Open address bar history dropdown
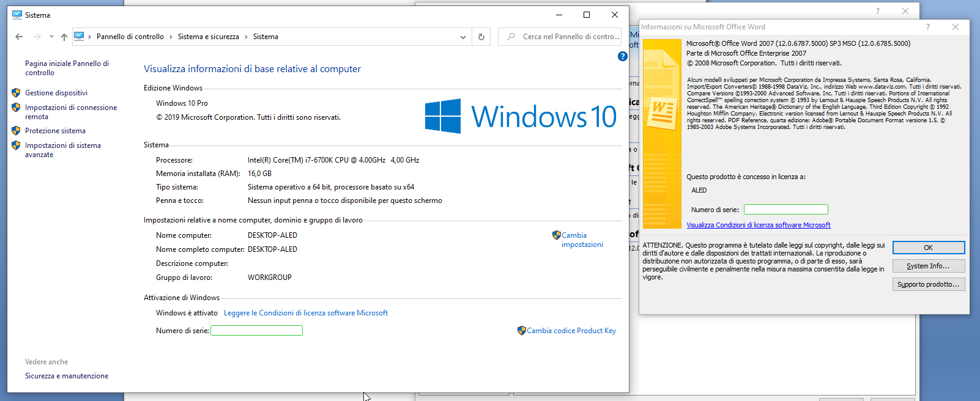Image resolution: width=980 pixels, height=401 pixels. 463,37
